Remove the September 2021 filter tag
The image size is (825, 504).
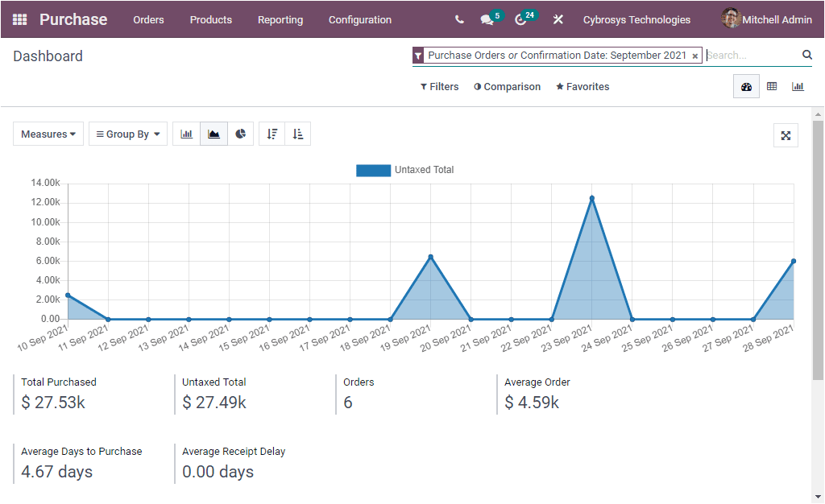tap(694, 56)
